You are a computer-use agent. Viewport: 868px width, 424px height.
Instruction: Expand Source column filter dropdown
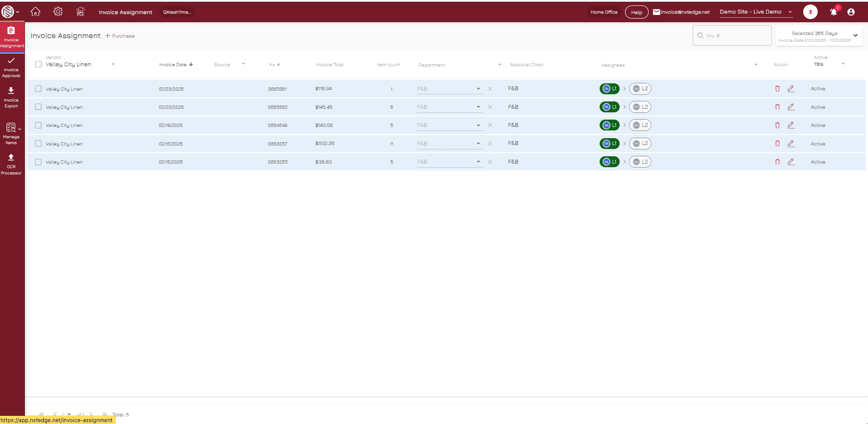[243, 64]
